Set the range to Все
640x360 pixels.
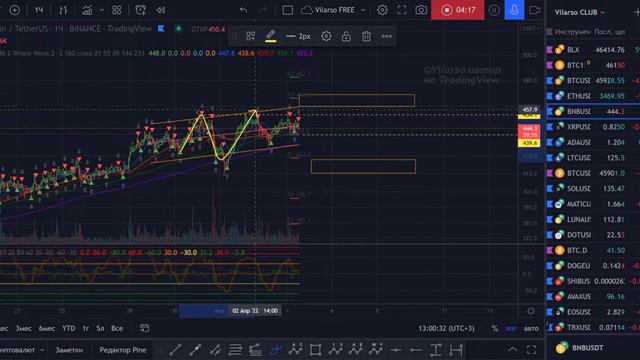117,328
